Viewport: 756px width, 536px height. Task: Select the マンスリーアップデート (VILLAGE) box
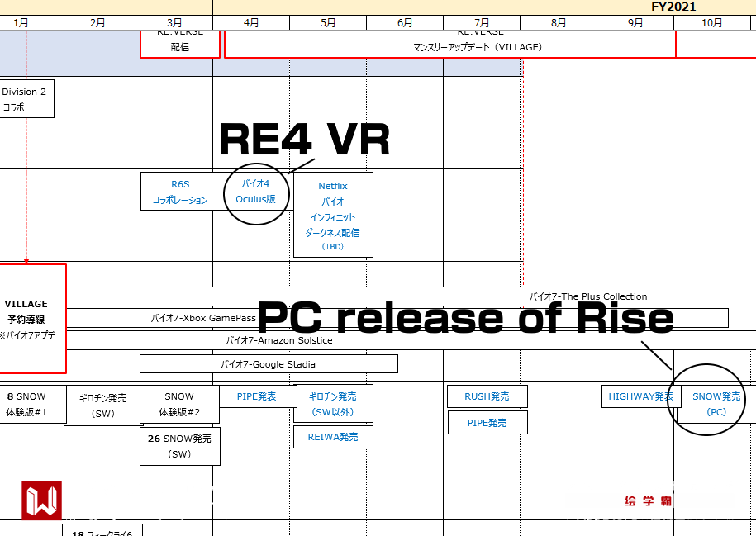click(449, 44)
